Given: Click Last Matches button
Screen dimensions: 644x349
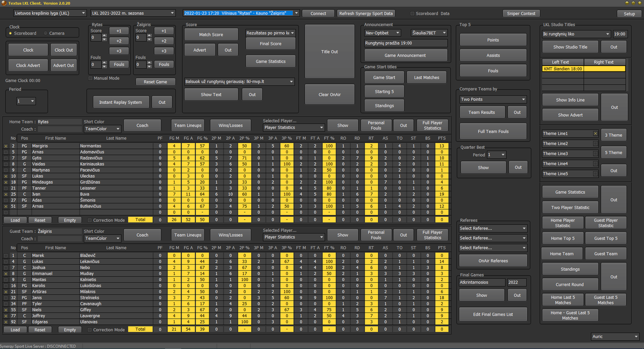Looking at the screenshot, I should coord(427,78).
